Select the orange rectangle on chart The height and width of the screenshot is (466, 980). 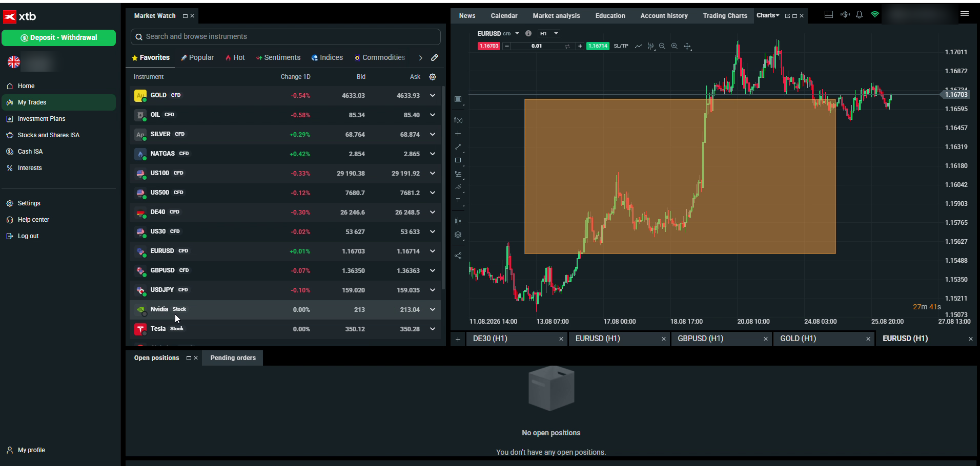point(680,176)
